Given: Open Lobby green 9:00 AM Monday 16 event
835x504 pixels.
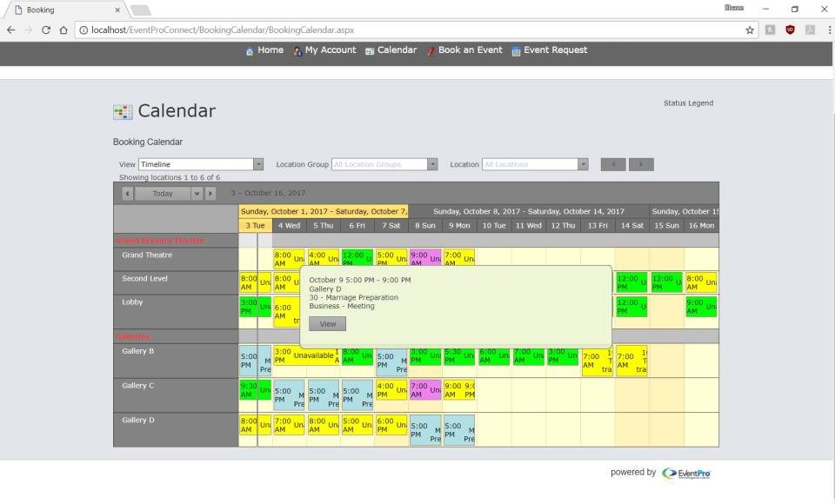Looking at the screenshot, I should pyautogui.click(x=701, y=307).
